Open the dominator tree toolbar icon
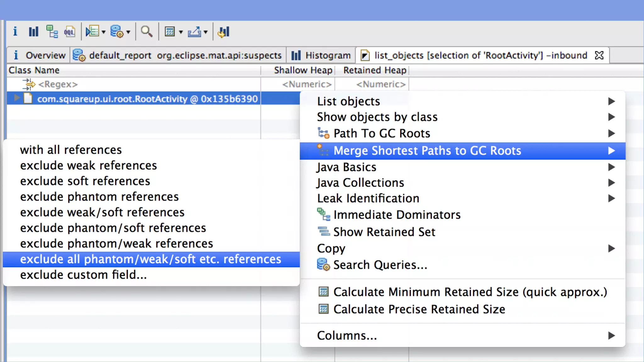The height and width of the screenshot is (362, 644). tap(52, 32)
